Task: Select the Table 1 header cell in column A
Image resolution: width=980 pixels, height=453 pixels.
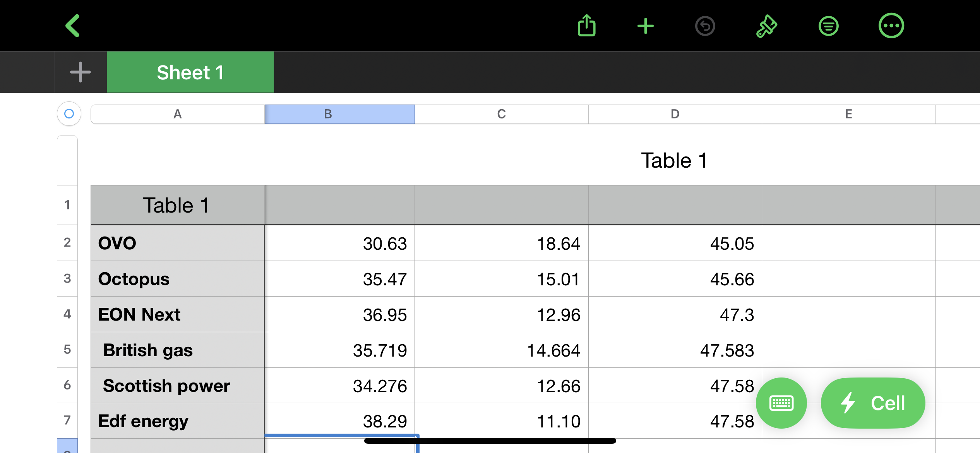Action: [178, 205]
